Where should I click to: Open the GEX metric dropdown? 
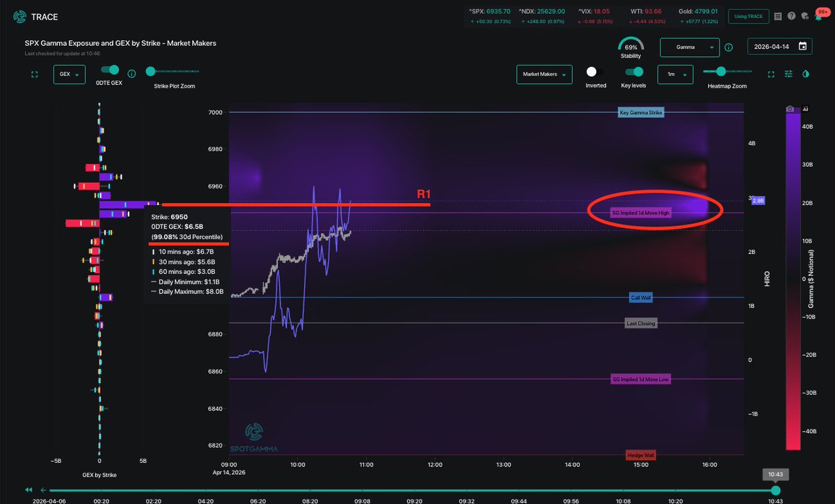(69, 74)
